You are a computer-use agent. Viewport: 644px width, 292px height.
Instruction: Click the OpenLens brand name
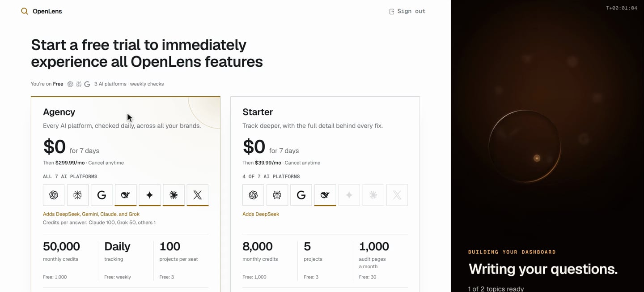[x=47, y=11]
